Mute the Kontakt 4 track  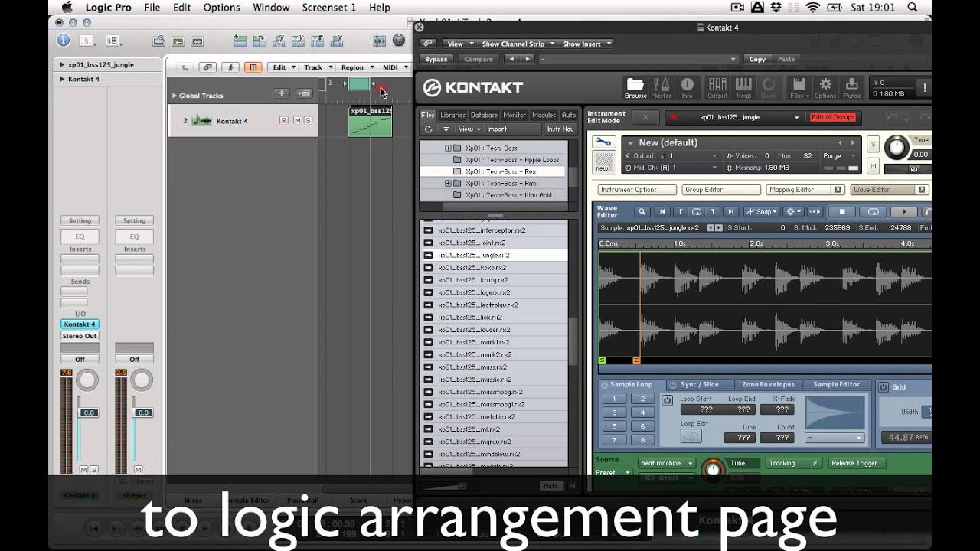click(297, 121)
